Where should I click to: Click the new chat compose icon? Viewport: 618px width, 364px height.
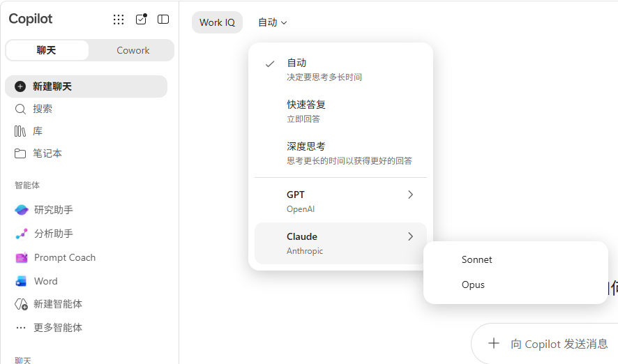click(x=141, y=19)
